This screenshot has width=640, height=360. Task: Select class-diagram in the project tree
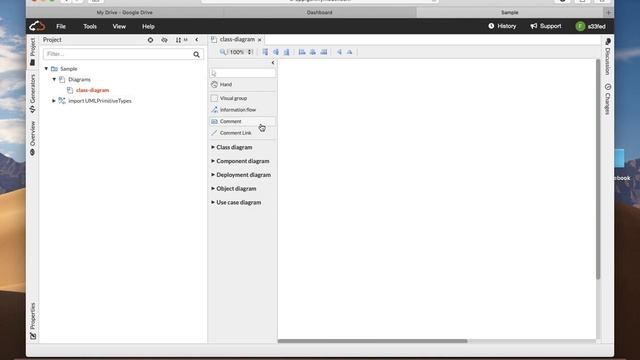[x=92, y=90]
